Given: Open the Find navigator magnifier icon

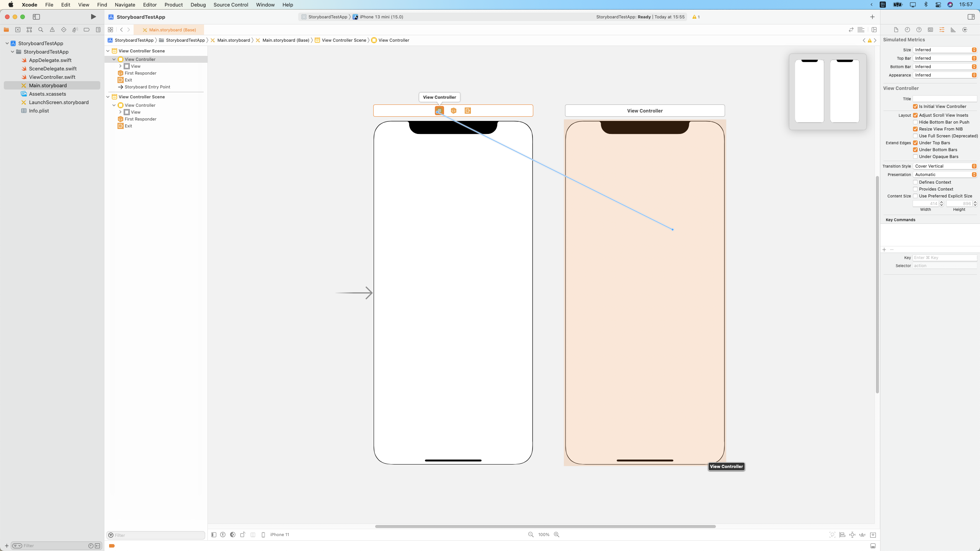Looking at the screenshot, I should [x=41, y=30].
